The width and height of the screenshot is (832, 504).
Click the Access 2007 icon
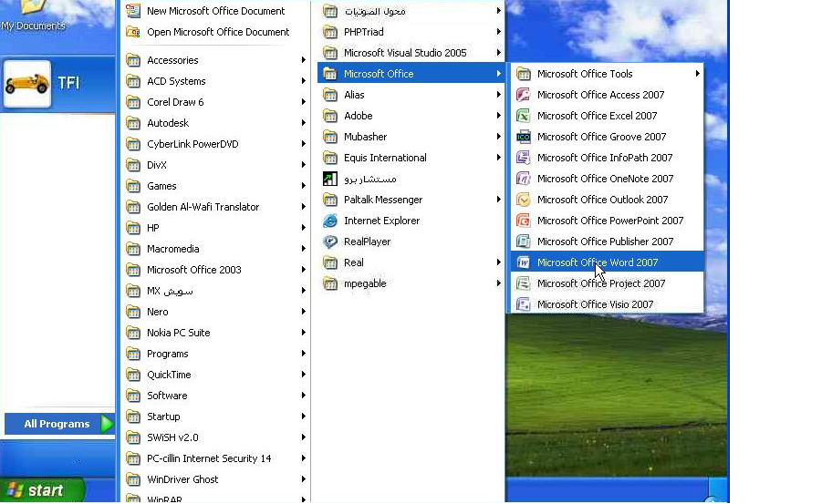(523, 95)
